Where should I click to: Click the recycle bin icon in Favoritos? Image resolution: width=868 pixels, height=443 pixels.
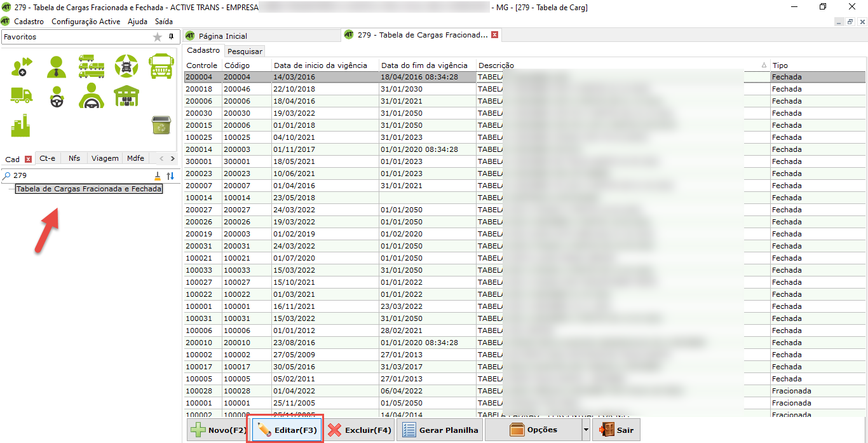tap(161, 125)
